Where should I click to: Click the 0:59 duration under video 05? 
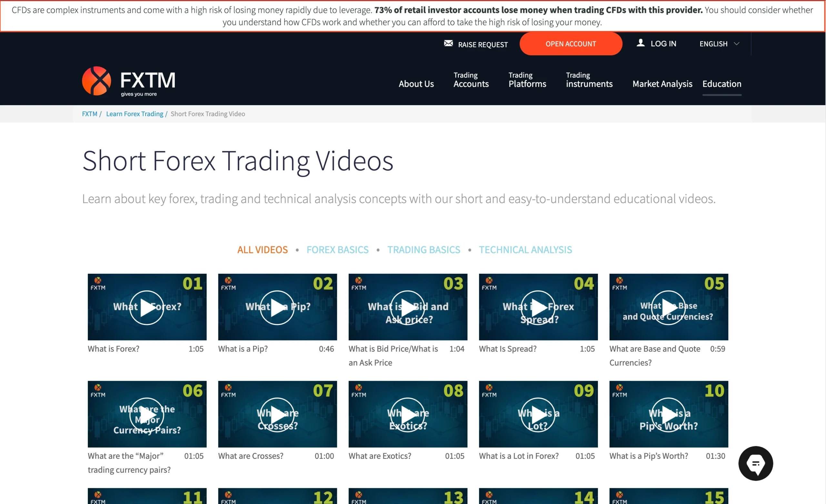click(717, 349)
